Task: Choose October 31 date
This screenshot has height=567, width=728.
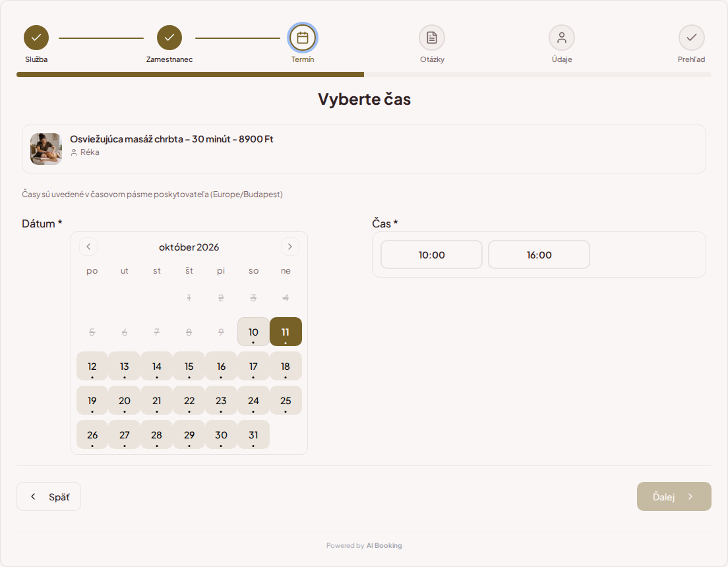Action: pyautogui.click(x=253, y=435)
